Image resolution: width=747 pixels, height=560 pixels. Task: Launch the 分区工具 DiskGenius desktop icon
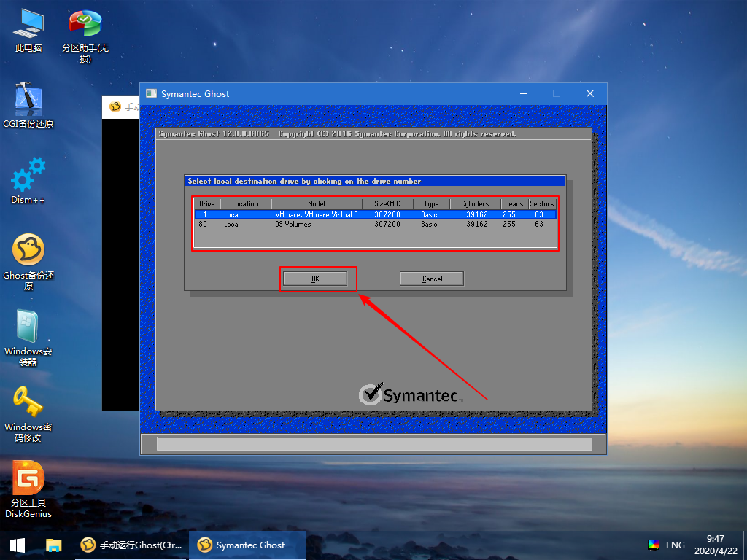tap(28, 489)
